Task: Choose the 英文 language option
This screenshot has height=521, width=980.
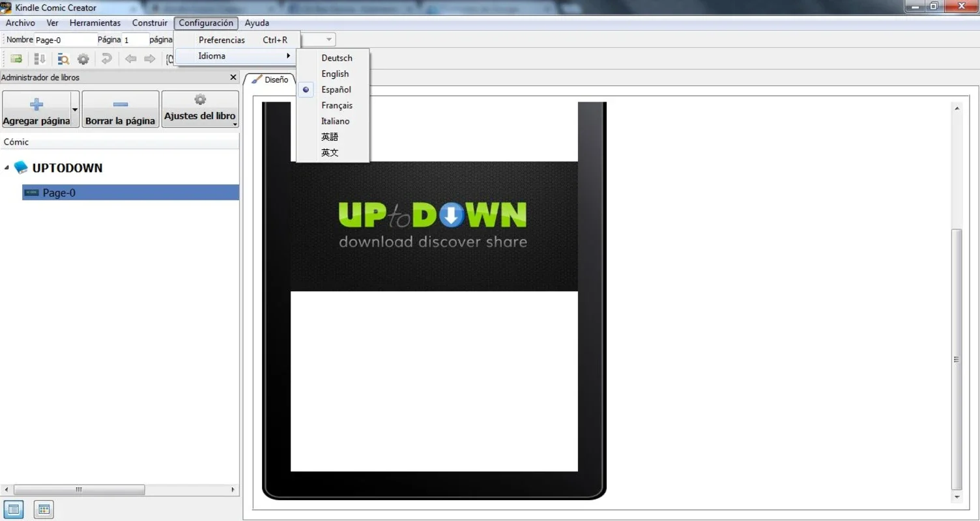Action: [330, 152]
